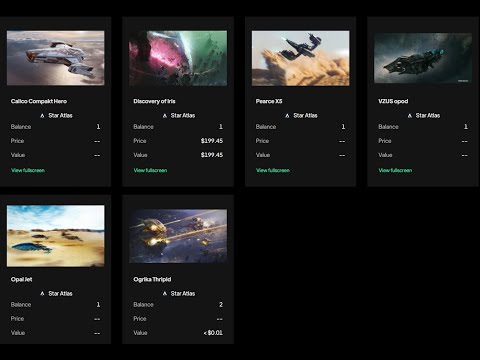
Task: Click Star Atlas logo icon on Opal Jet card
Action: 42,294
